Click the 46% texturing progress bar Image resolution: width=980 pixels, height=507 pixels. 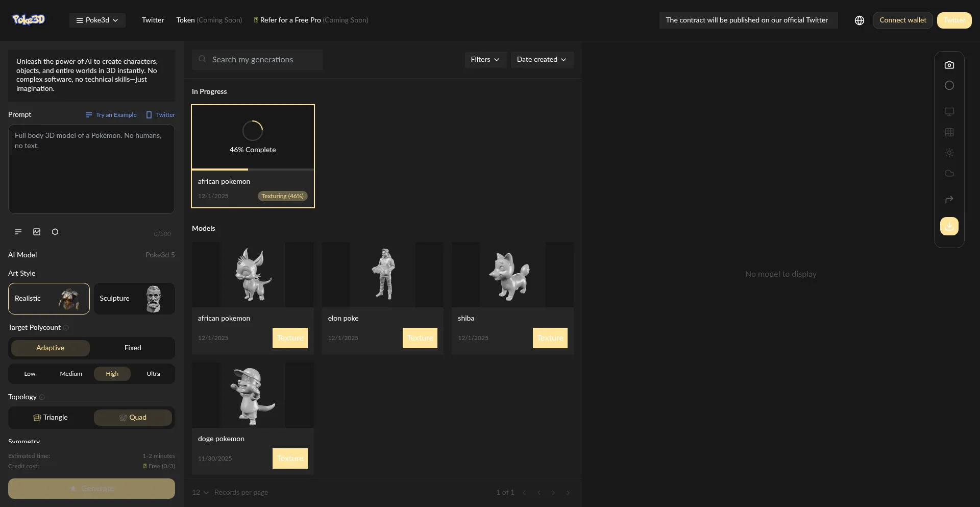pos(253,169)
